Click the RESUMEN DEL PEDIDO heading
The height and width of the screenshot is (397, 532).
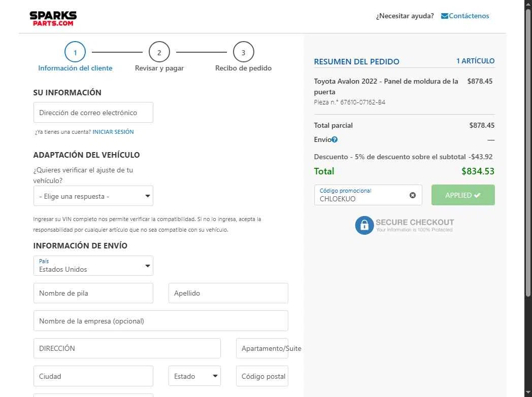[356, 62]
